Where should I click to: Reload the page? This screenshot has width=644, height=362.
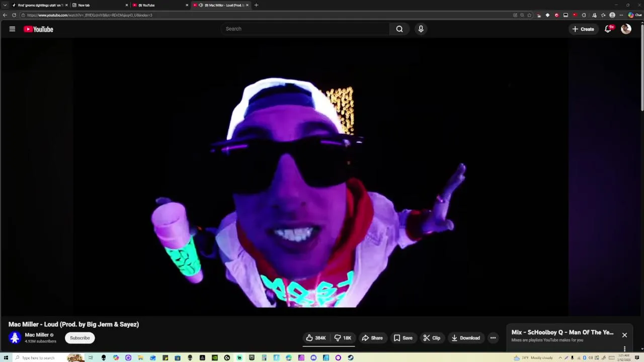[x=14, y=15]
